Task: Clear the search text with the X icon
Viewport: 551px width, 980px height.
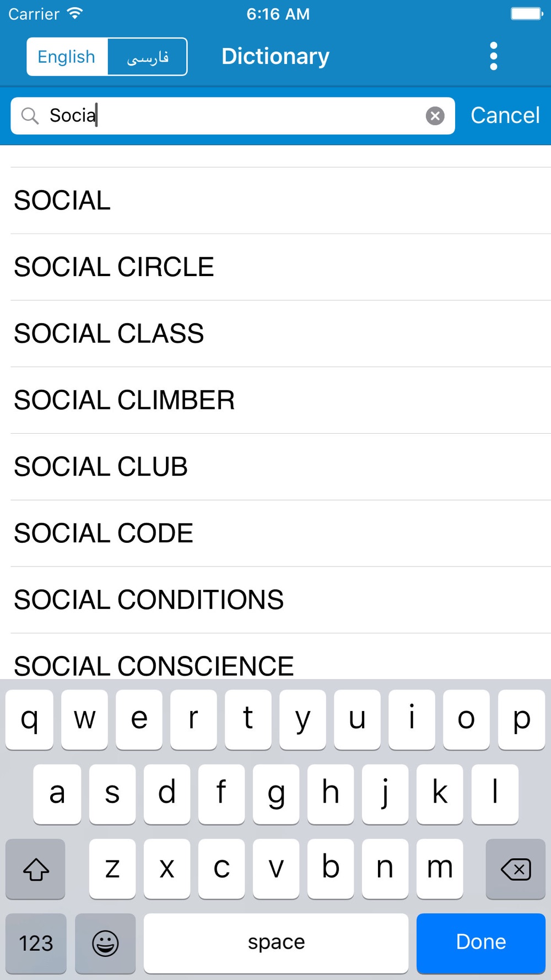Action: point(435,116)
